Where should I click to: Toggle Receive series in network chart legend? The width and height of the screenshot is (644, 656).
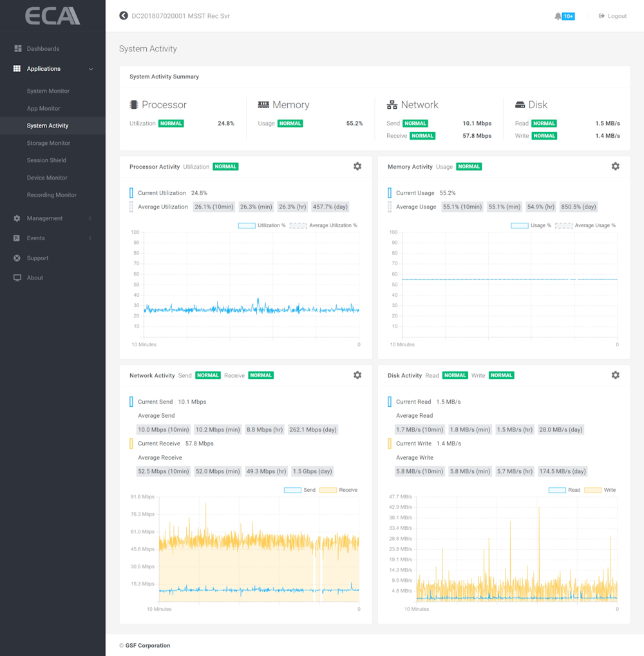tap(328, 491)
